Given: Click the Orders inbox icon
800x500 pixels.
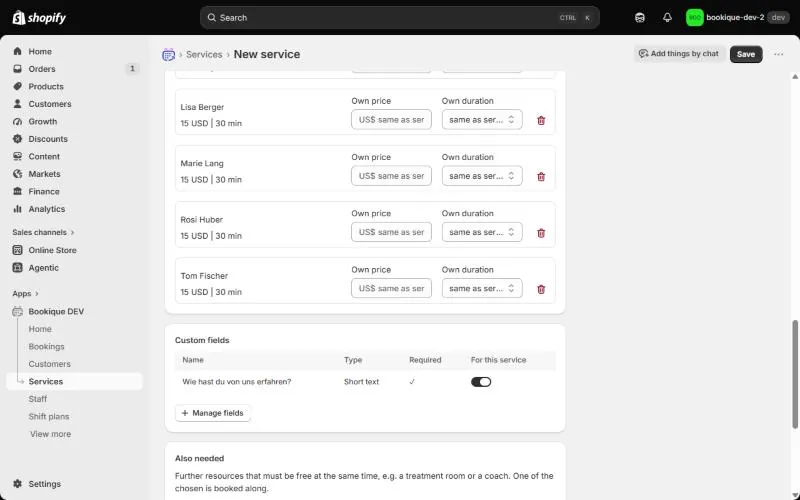Looking at the screenshot, I should (17, 69).
